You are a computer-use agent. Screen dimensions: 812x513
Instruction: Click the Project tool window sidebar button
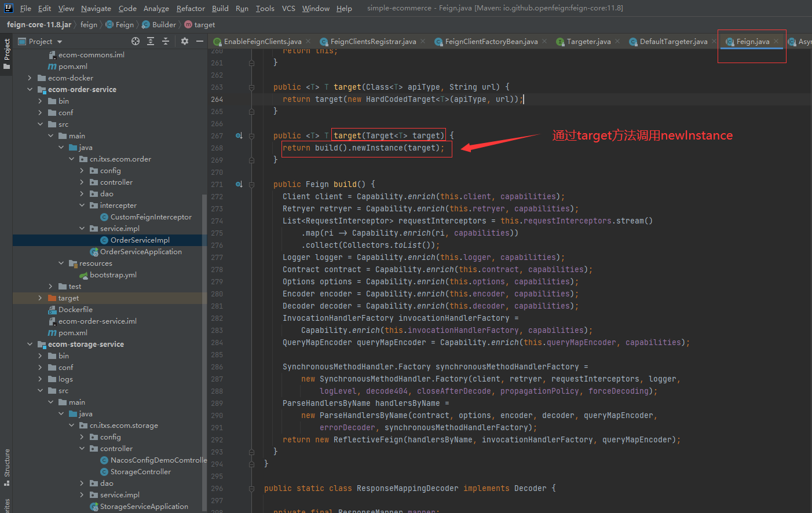tap(6, 53)
